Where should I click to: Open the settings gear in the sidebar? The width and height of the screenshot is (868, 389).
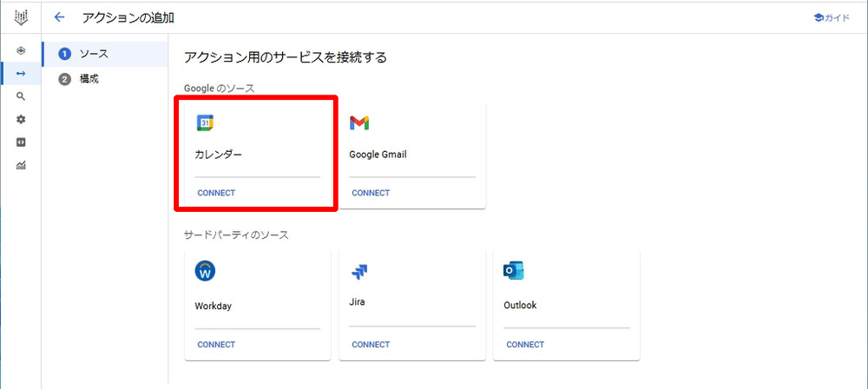coord(21,119)
